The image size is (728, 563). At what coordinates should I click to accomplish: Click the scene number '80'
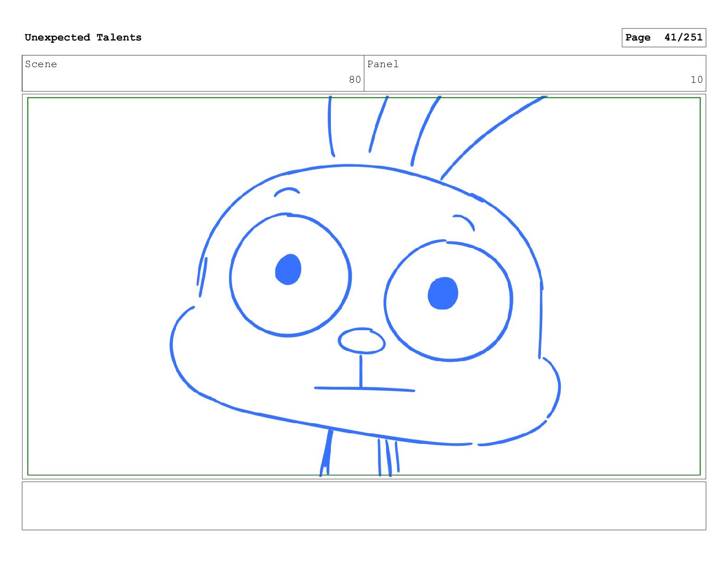[355, 80]
